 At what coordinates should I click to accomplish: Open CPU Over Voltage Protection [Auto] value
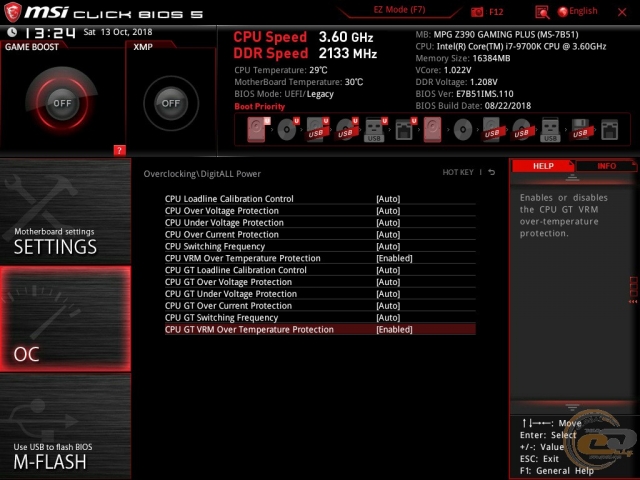[x=388, y=211]
